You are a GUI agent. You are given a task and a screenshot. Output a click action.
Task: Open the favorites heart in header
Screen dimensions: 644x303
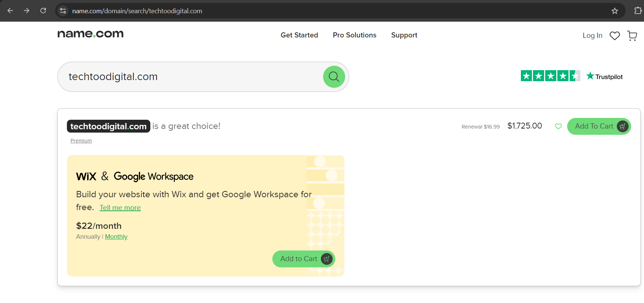click(x=615, y=36)
